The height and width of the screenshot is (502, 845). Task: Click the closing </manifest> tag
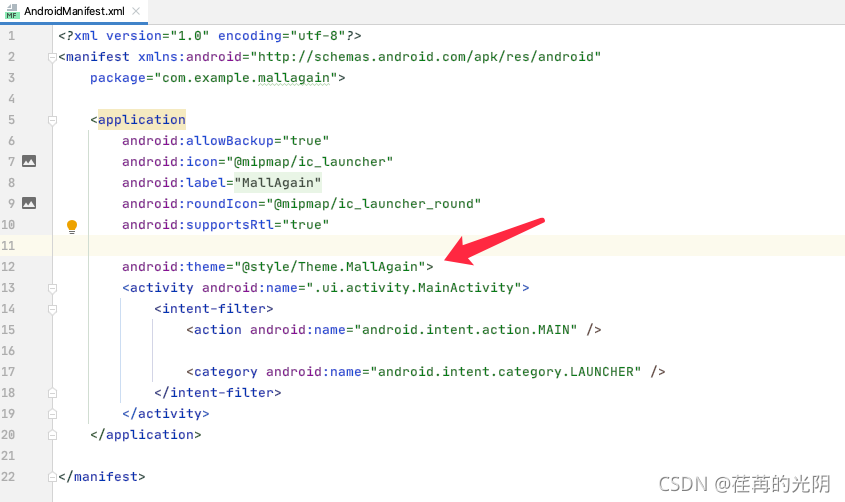coord(102,477)
